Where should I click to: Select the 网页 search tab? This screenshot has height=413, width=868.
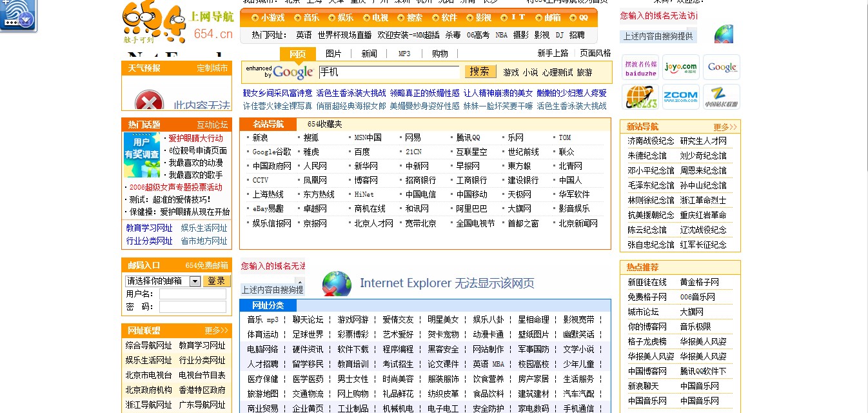(x=297, y=54)
